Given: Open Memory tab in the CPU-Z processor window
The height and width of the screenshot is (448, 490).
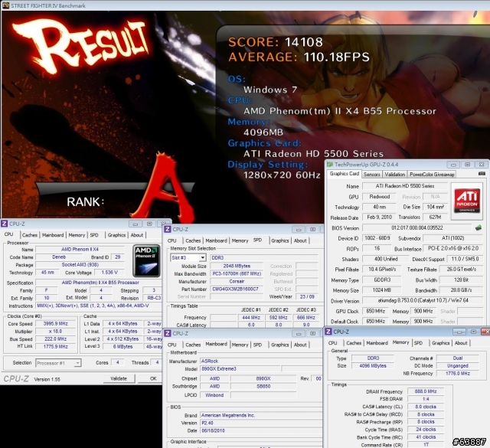Looking at the screenshot, I should 77,235.
